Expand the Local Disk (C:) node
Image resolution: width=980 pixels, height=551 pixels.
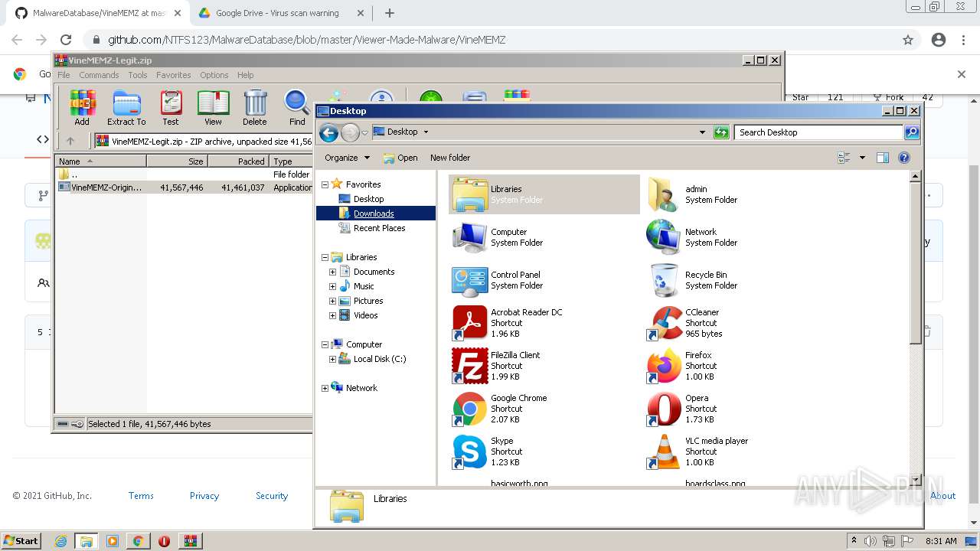pos(332,359)
